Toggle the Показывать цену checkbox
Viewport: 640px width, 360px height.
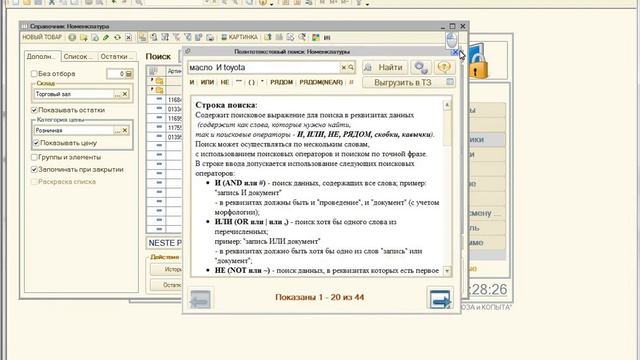(x=36, y=143)
